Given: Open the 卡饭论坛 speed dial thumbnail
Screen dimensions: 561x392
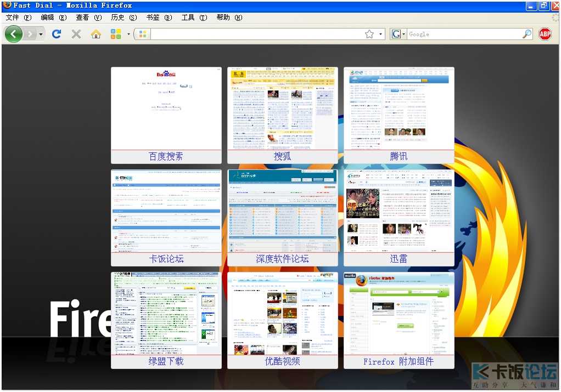Looking at the screenshot, I should coord(166,211).
